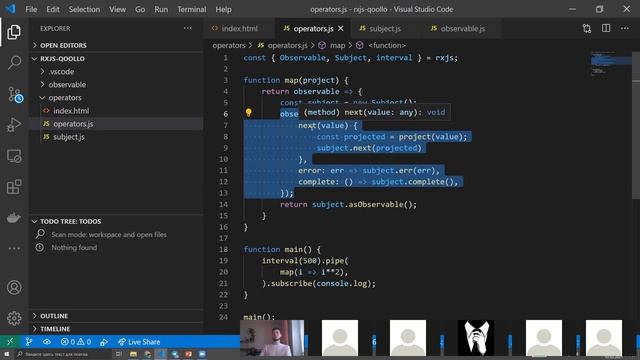Open remote window indicator in status bar
Screen dimensions: 640x360
point(10,342)
